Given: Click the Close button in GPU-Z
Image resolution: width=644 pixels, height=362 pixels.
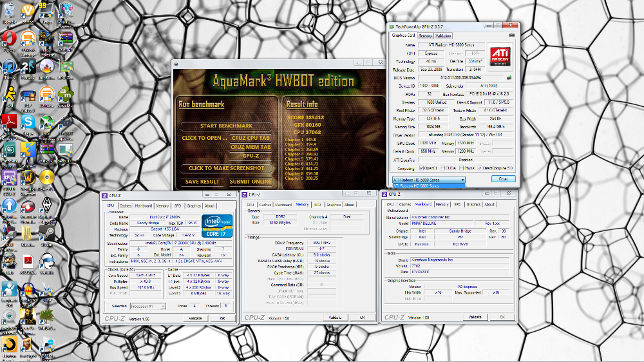Looking at the screenshot, I should click(x=503, y=178).
